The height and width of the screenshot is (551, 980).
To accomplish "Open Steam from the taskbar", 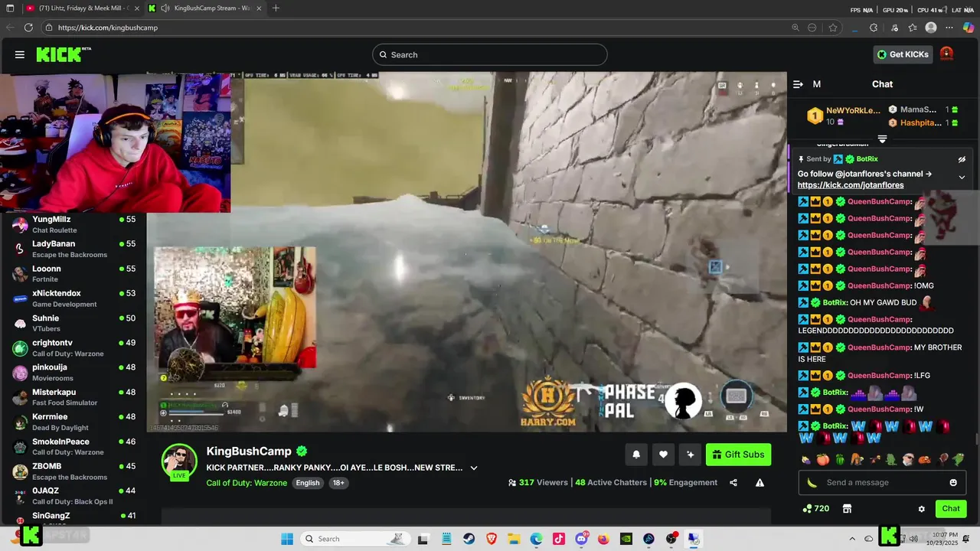I will coord(468,539).
